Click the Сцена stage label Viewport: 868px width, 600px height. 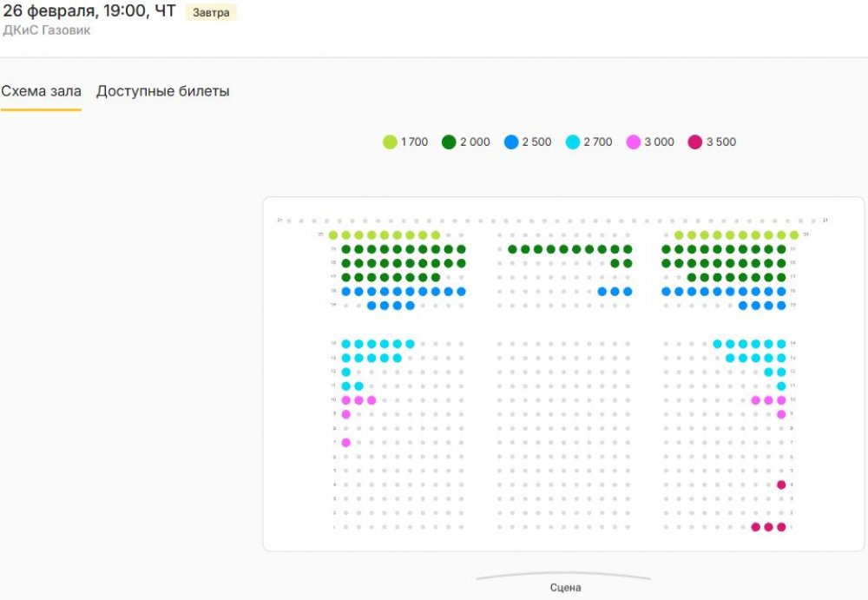pyautogui.click(x=565, y=588)
